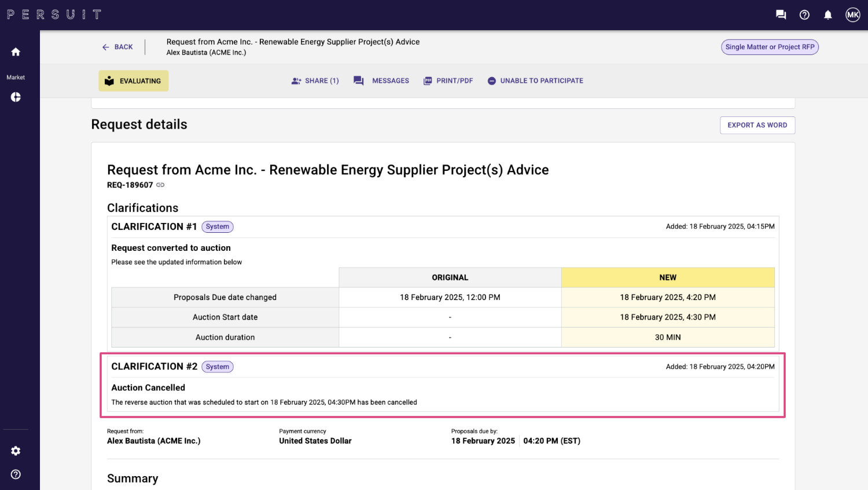Go to Home in the sidebar
This screenshot has height=490, width=868.
[16, 52]
